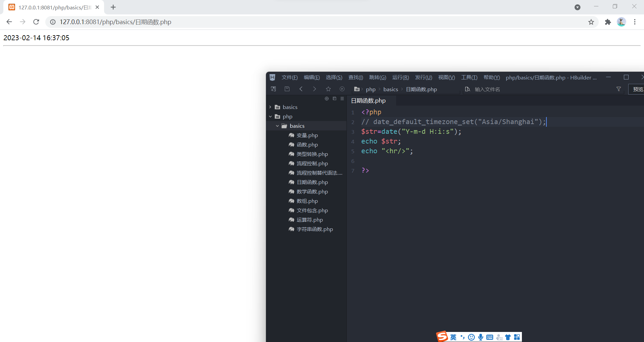Screen dimensions: 644x342
Task: Click the Save icon in HBuilder toolbar
Action: coord(287,89)
